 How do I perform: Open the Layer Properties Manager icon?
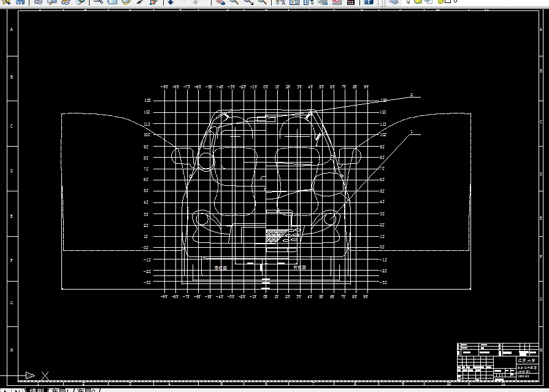point(394,2)
